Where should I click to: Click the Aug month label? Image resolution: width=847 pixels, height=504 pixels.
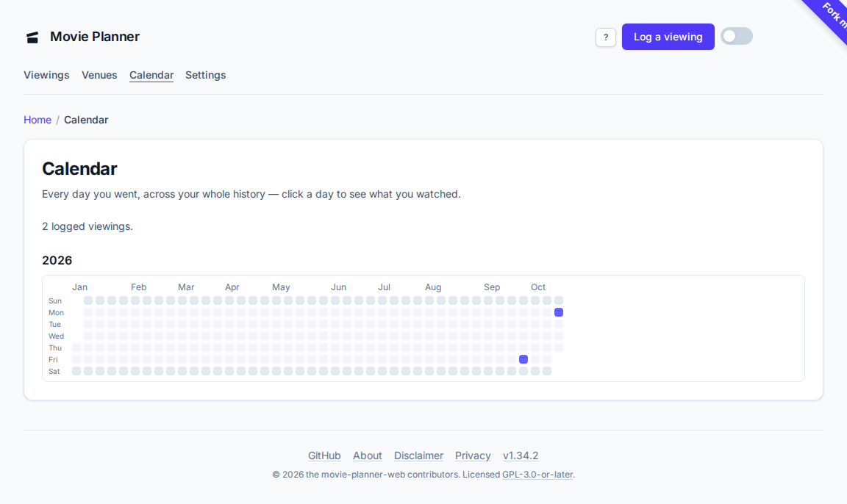(x=432, y=287)
